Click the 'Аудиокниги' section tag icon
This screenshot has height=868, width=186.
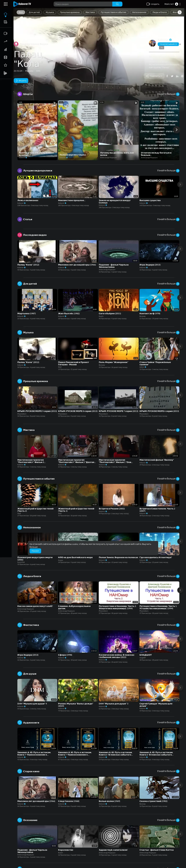20,722
